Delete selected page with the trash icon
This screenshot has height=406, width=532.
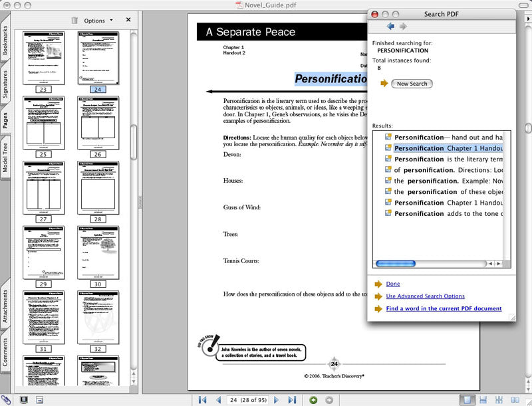[x=74, y=20]
